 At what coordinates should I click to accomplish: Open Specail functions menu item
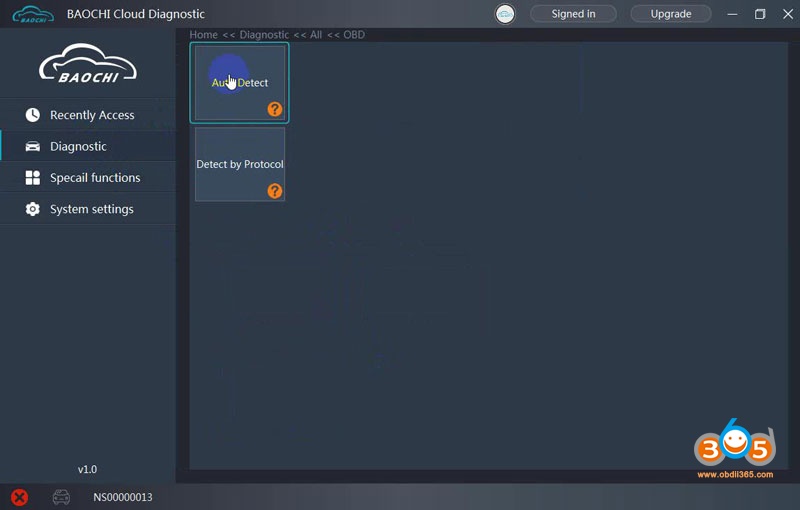pyautogui.click(x=88, y=177)
